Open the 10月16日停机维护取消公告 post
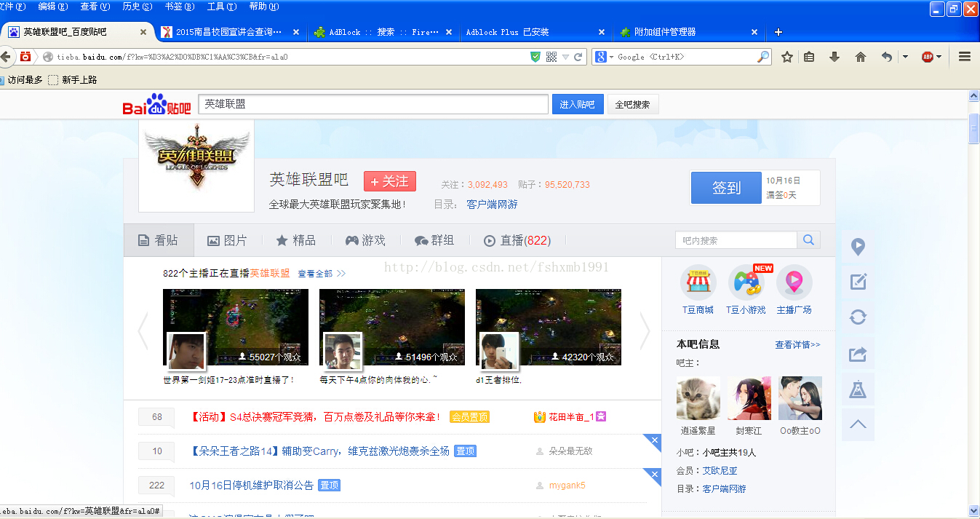 tap(251, 486)
